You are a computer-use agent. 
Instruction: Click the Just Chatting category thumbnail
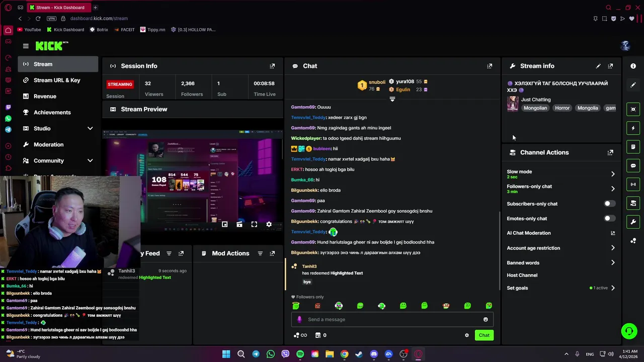[513, 104]
